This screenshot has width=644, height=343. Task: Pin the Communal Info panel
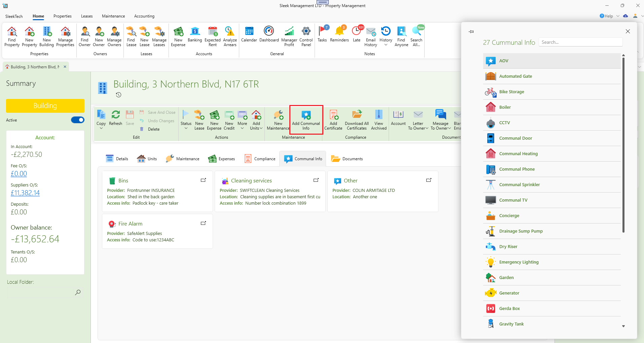click(471, 32)
